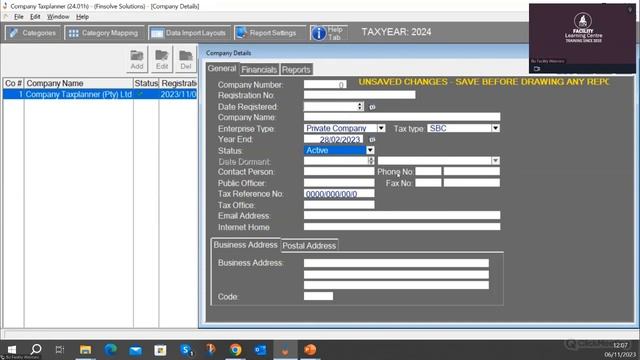Delete company with Del folder icon

coord(186,60)
